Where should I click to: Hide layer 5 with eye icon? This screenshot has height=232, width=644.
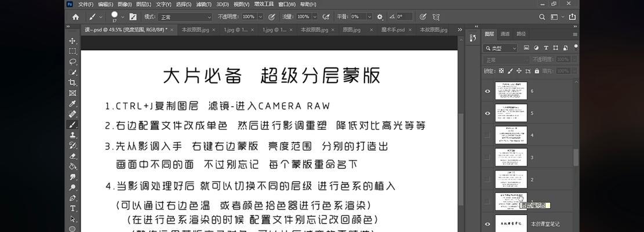(x=487, y=113)
